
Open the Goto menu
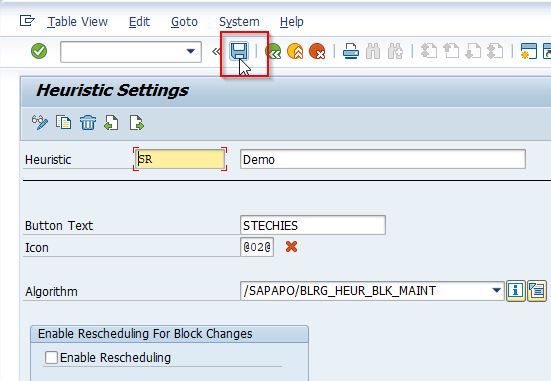184,22
